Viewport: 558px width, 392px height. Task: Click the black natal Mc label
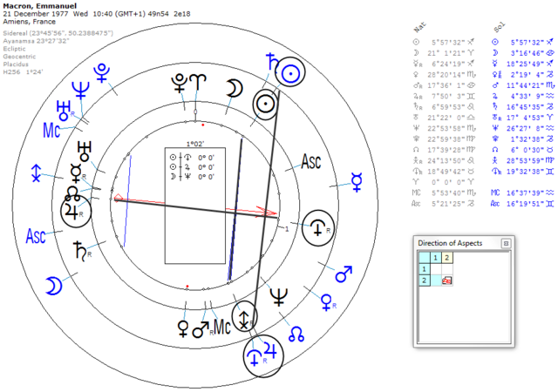point(222,327)
